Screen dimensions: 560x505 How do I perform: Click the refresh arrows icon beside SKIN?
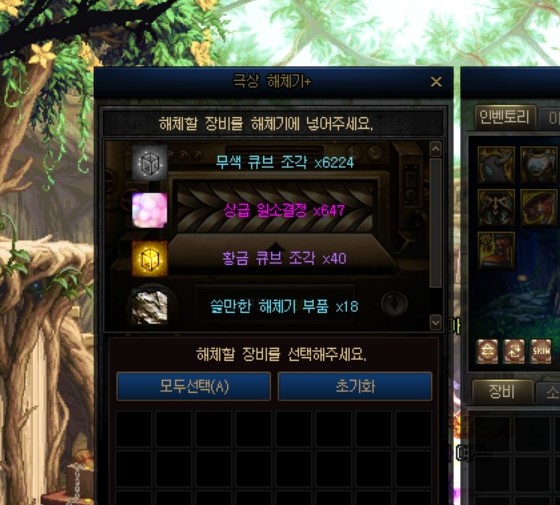(x=514, y=351)
